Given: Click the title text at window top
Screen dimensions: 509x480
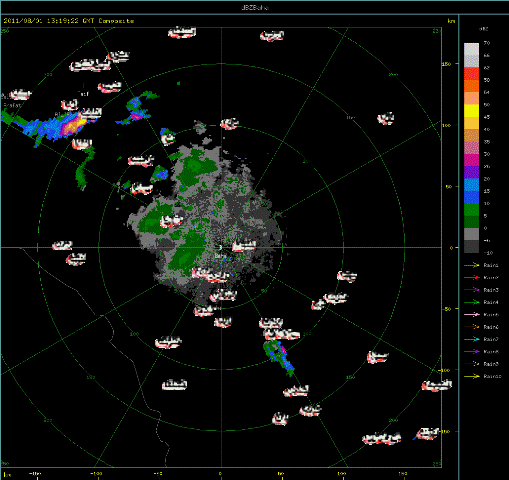Looking at the screenshot, I should click(x=255, y=7).
